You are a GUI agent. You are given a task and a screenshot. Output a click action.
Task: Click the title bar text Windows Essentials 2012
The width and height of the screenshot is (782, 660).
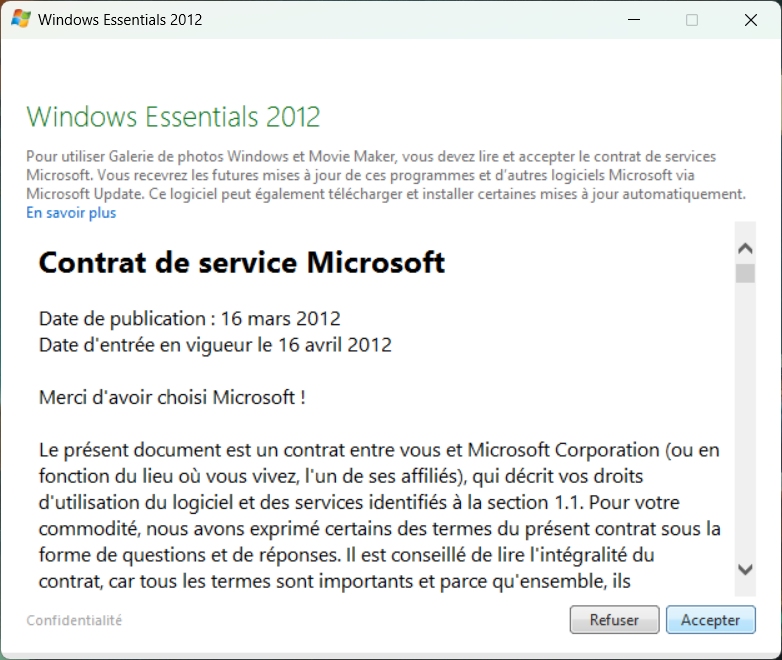tap(120, 20)
